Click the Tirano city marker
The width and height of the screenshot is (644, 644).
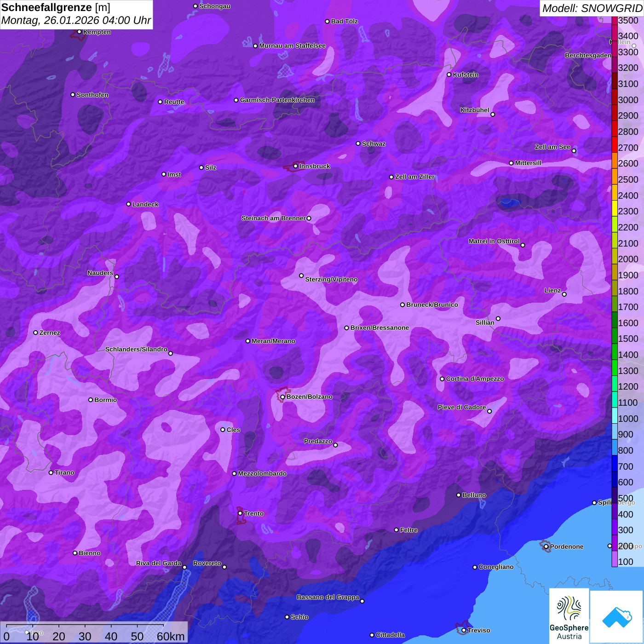coord(51,472)
